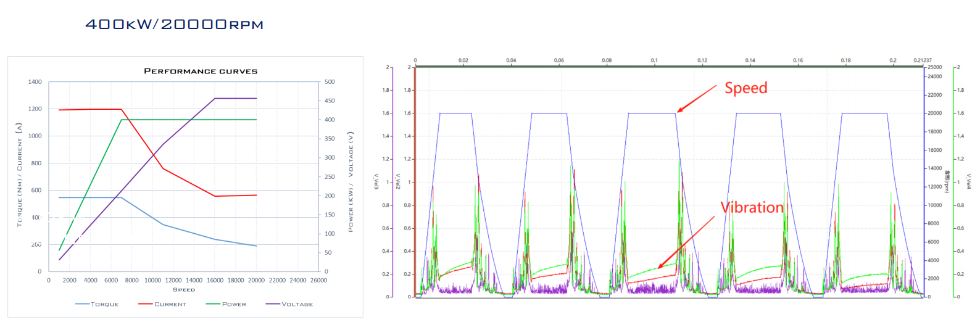Image resolution: width=980 pixels, height=330 pixels.
Task: Click the 20000 tick on rpm axis
Action: (x=935, y=113)
